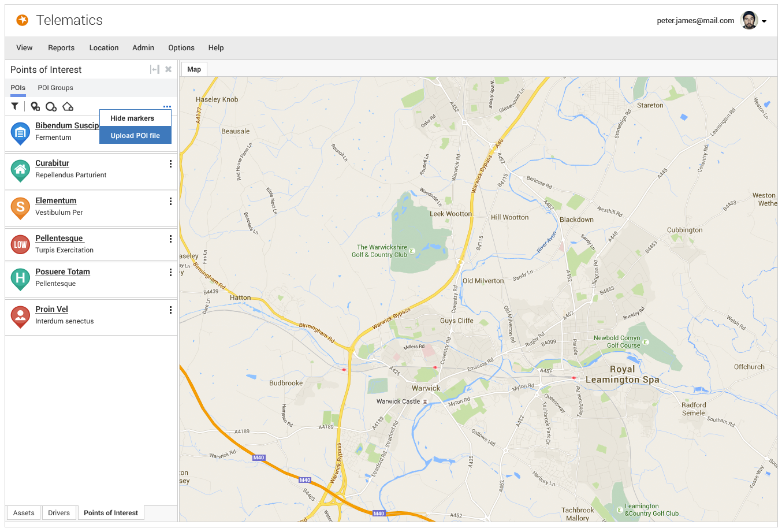The image size is (782, 532).
Task: Open the Pellentesque row options menu
Action: click(x=170, y=239)
